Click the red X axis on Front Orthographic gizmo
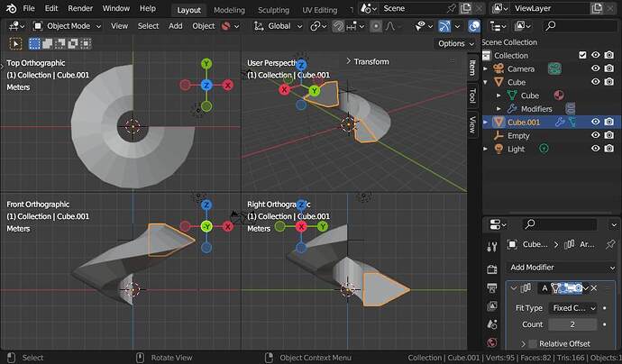This screenshot has width=622, height=364. click(228, 226)
